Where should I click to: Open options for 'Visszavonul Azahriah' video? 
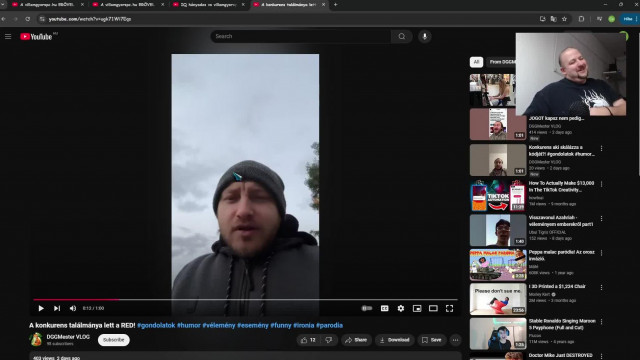[601, 219]
